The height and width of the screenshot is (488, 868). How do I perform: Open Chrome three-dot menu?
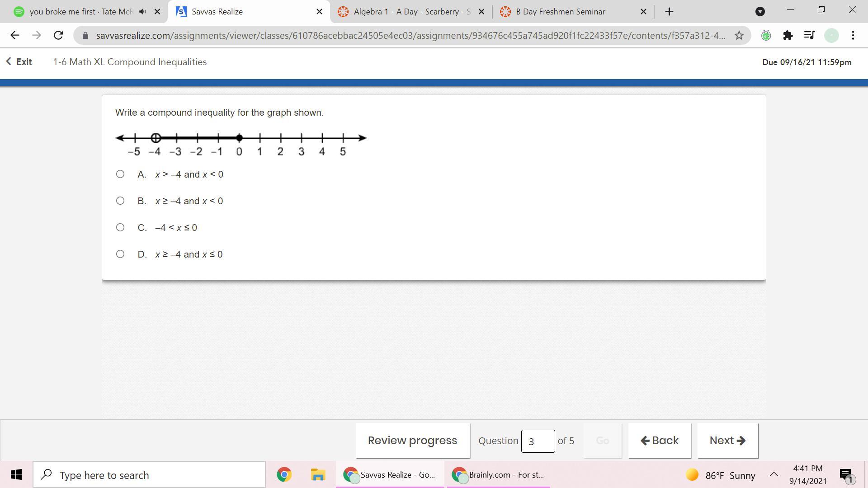[853, 35]
